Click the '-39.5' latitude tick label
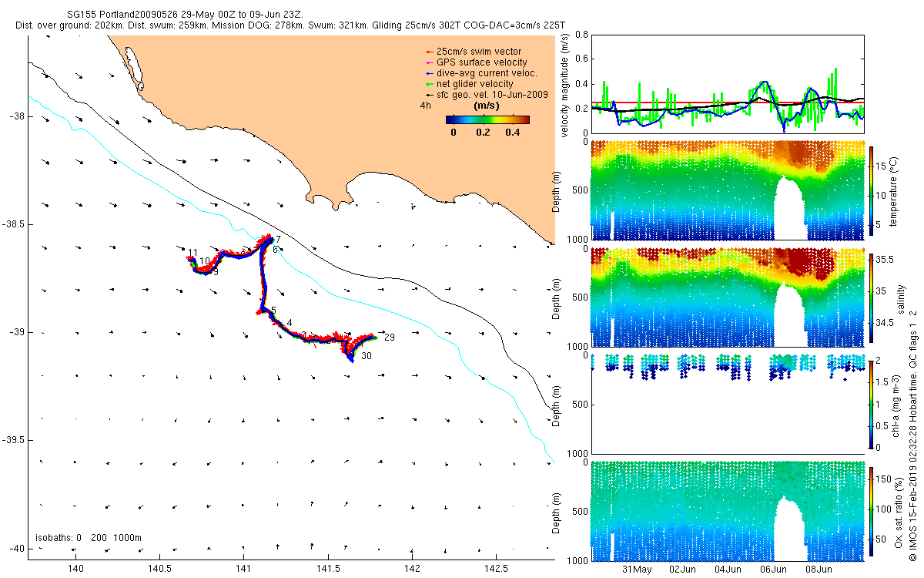This screenshot has height=578, width=924. [x=14, y=440]
